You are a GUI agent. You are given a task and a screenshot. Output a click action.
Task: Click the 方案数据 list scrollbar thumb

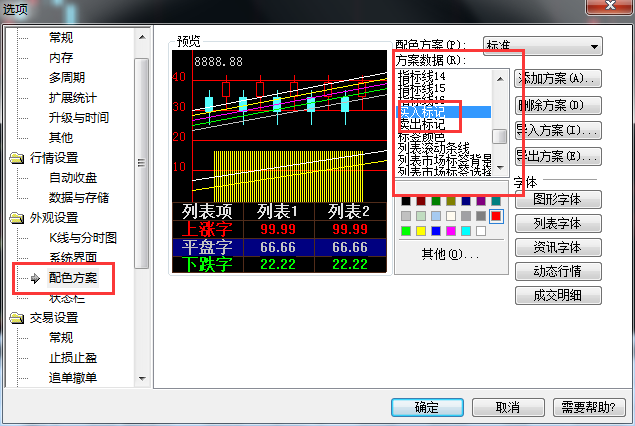pos(500,136)
